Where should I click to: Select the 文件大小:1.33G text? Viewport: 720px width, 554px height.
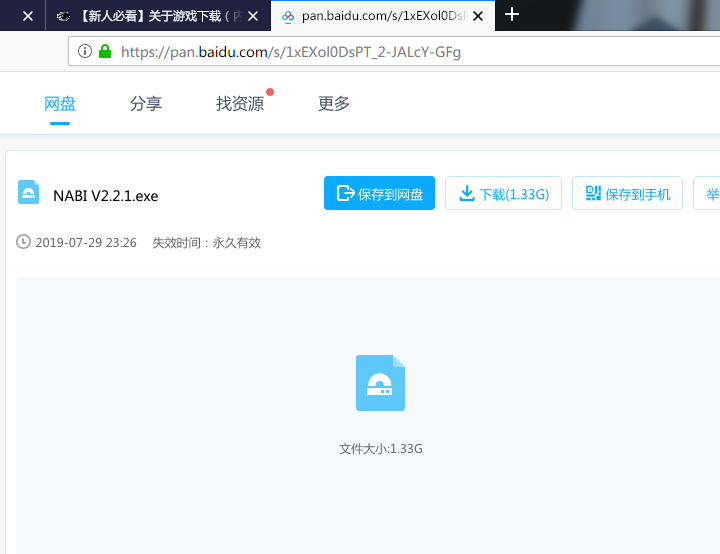381,449
